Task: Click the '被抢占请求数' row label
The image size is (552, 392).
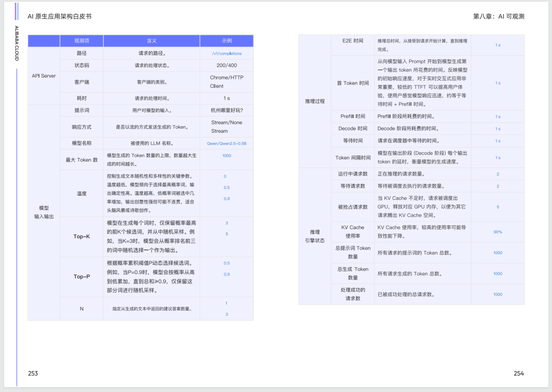Action: point(353,207)
